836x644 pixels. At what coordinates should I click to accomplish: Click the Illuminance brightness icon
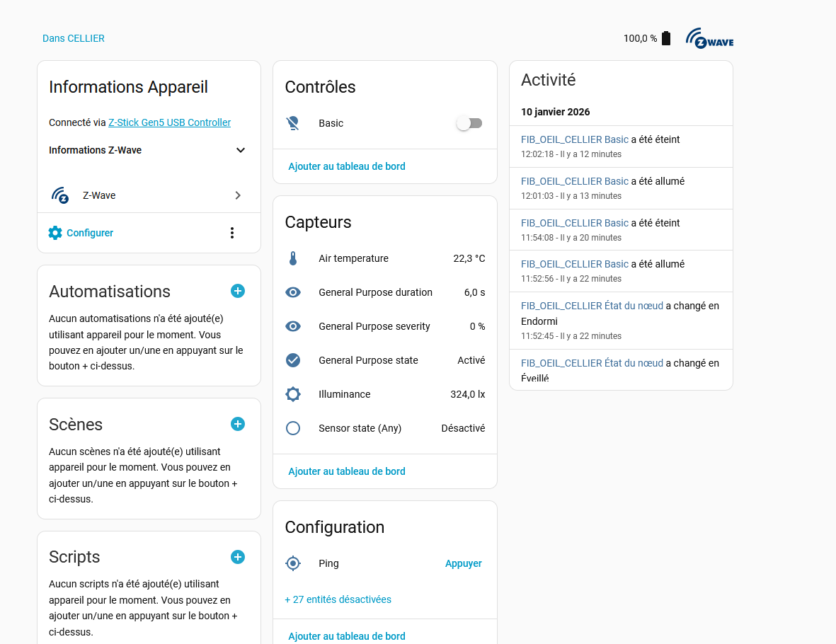point(293,394)
